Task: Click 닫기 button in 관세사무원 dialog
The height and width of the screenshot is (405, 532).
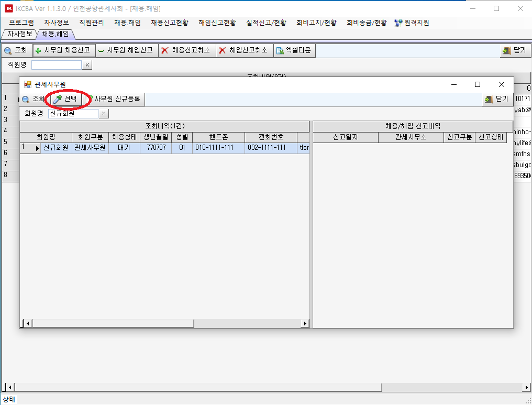Action: [x=496, y=99]
